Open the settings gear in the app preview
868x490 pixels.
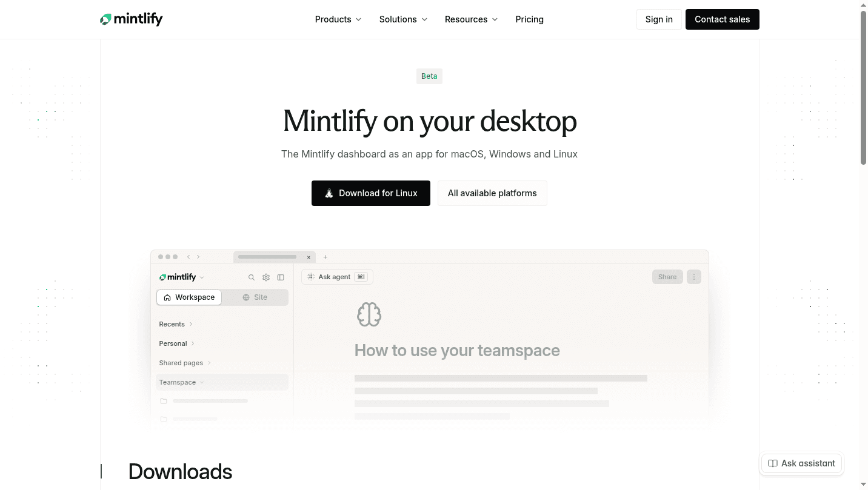[x=266, y=277]
